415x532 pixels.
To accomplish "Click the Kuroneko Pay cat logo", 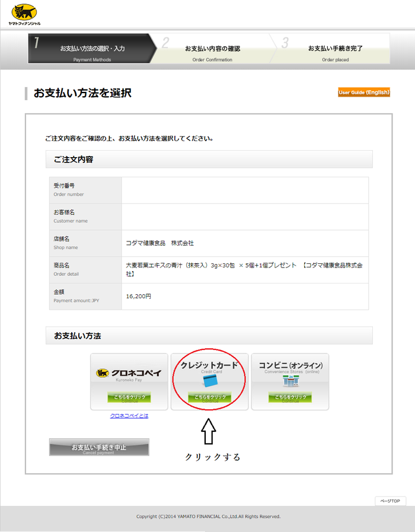I will point(102,373).
